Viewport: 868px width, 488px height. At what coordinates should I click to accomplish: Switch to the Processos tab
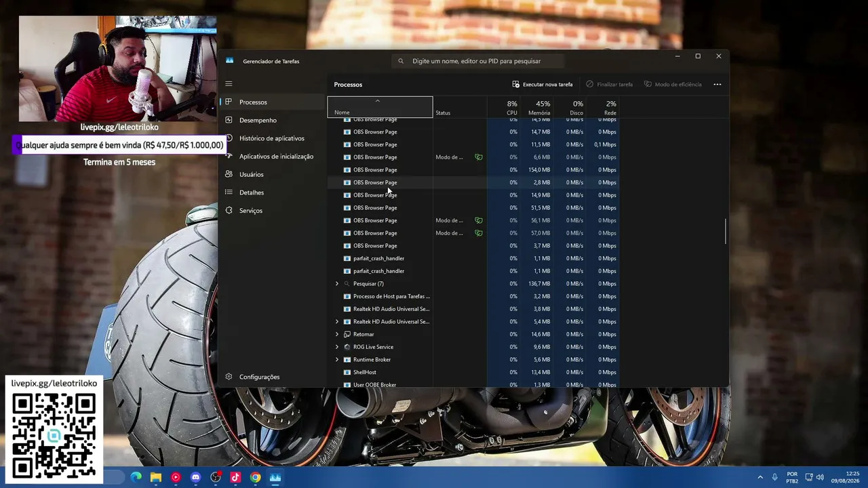273,102
